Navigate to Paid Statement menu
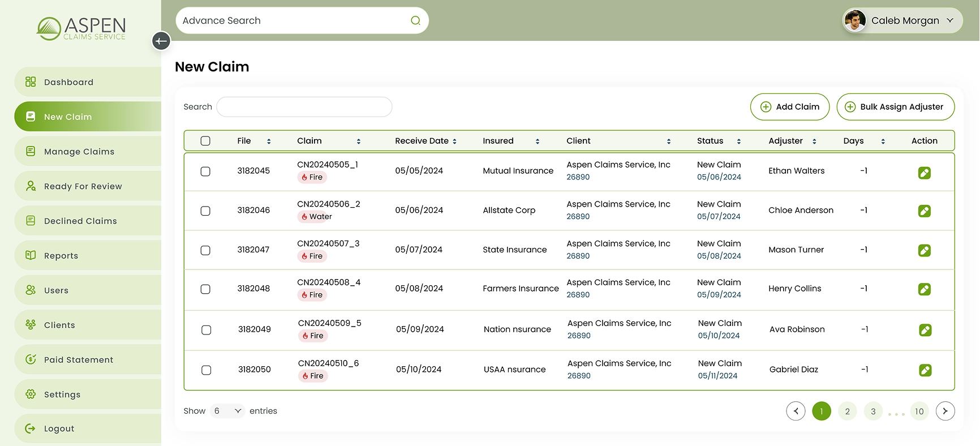The width and height of the screenshot is (980, 446). click(79, 360)
